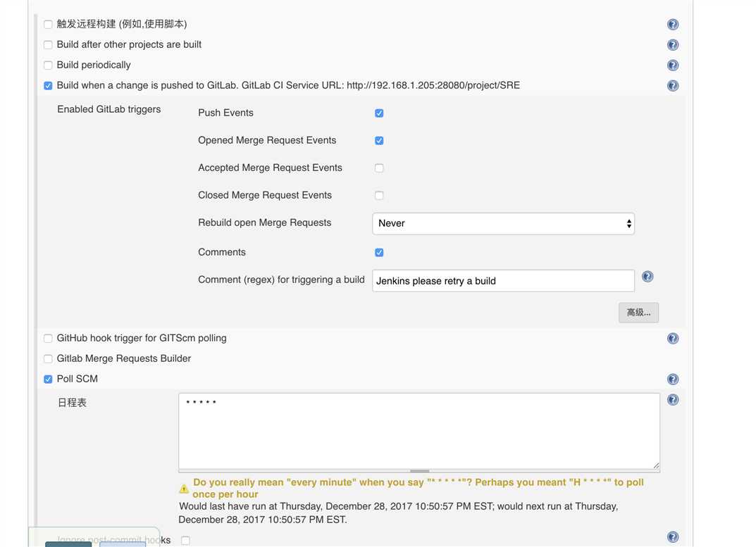Click help icon beside the 日程表 schedule box
This screenshot has height=547, width=756.
pyautogui.click(x=673, y=400)
